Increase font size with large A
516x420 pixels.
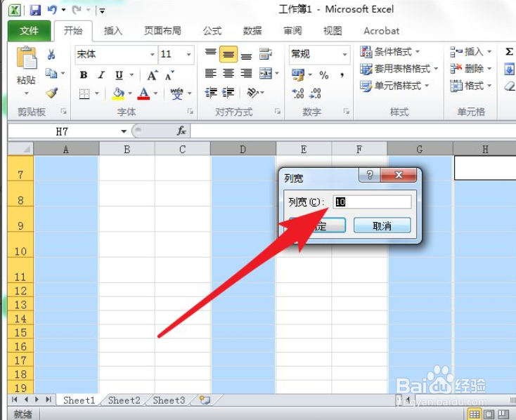[152, 76]
